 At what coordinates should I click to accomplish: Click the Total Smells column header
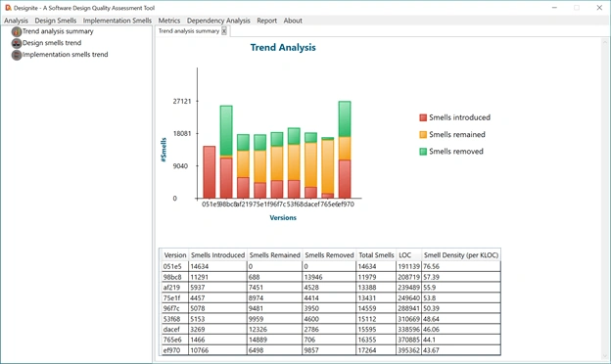pos(376,255)
